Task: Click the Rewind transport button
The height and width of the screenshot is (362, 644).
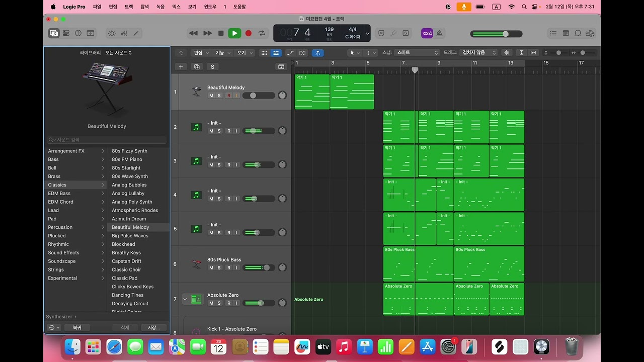Action: (193, 33)
